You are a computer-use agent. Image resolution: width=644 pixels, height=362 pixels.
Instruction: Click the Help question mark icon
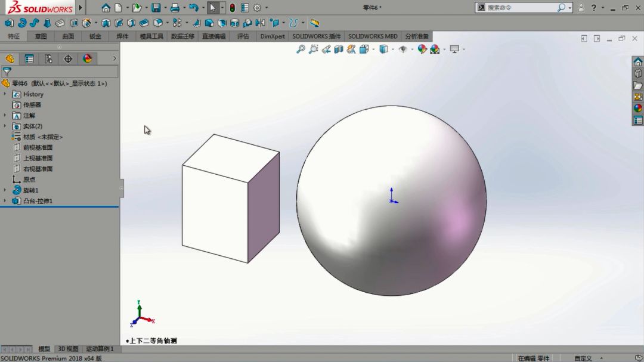coord(593,7)
